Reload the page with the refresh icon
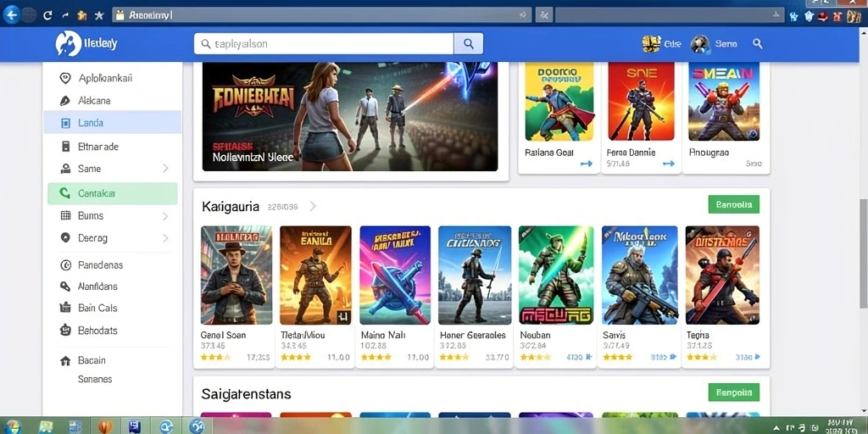Image resolution: width=868 pixels, height=434 pixels. point(48,15)
